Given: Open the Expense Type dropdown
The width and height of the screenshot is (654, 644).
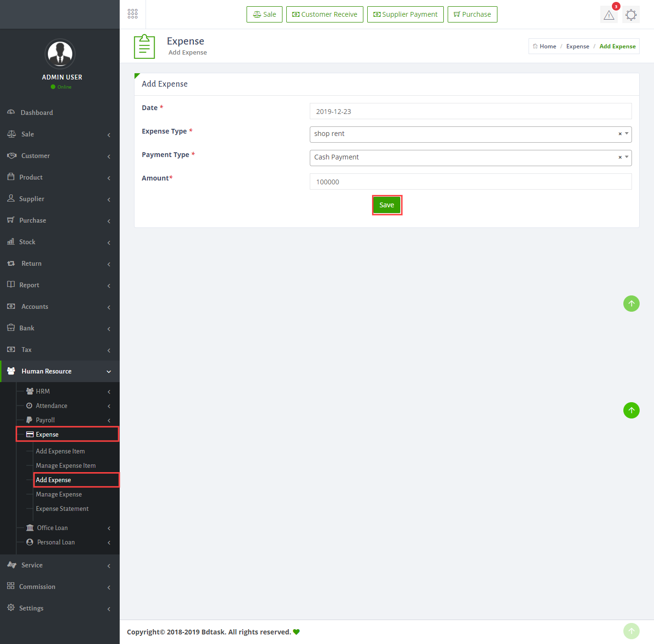Looking at the screenshot, I should click(464, 134).
